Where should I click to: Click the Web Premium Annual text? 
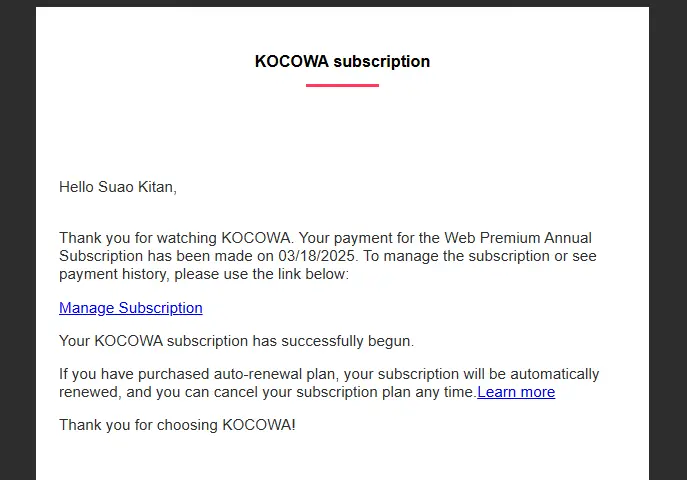pyautogui.click(x=518, y=238)
